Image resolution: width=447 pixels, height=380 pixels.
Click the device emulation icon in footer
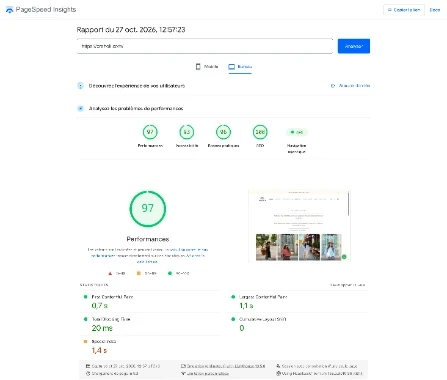coord(183,366)
